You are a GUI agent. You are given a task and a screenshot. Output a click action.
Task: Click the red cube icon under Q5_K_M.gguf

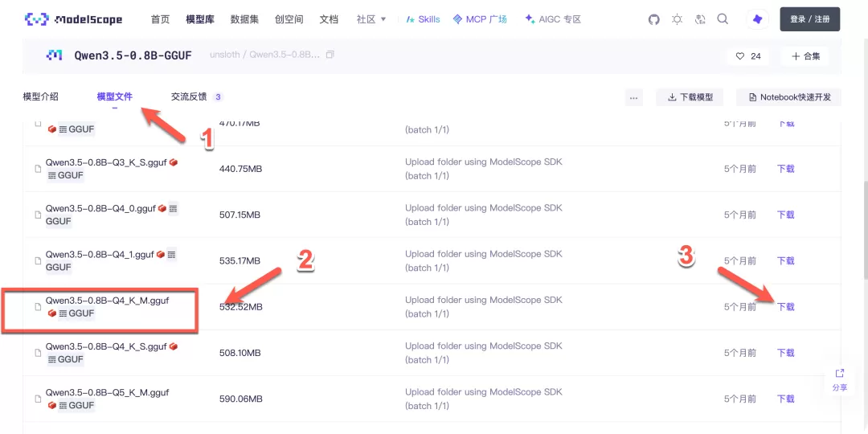click(x=52, y=405)
